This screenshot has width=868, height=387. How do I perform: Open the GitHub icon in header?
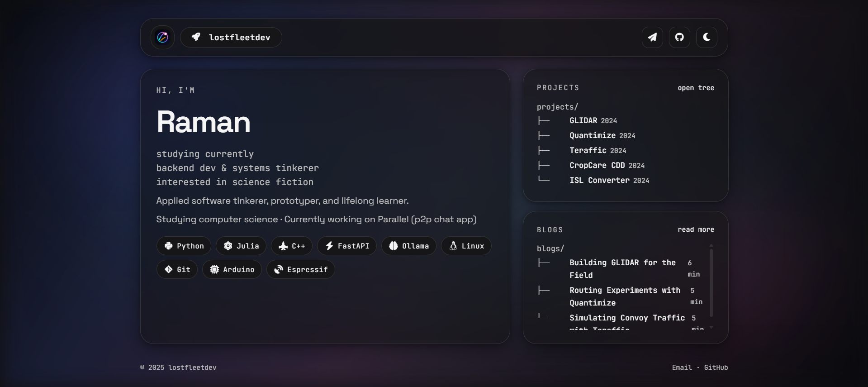(679, 37)
